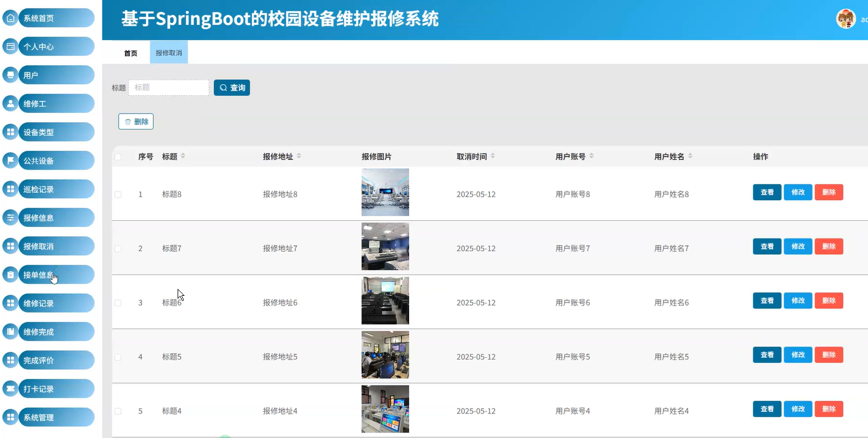Click 修改 for row 标题8
The width and height of the screenshot is (868, 438).
[x=798, y=192]
